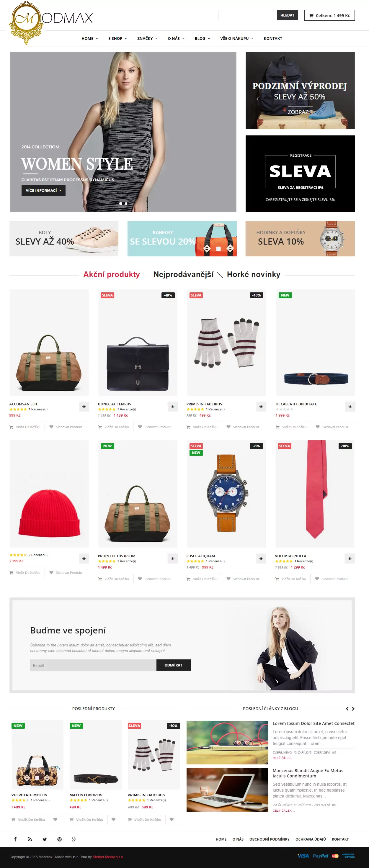The image size is (369, 868).
Task: Switch to Nejprodávanější tab
Action: click(184, 274)
